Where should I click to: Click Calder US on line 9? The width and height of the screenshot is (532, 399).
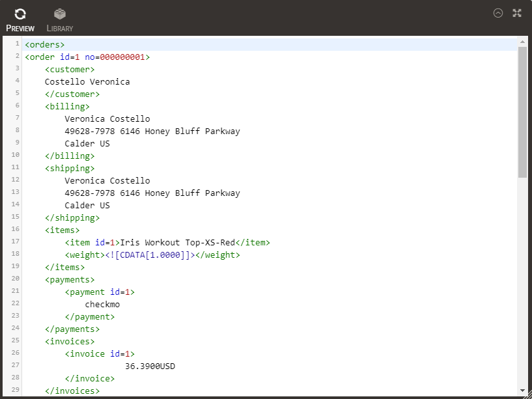point(87,143)
